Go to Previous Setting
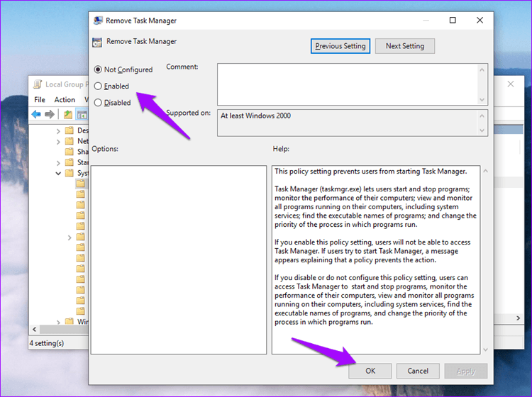 [x=340, y=46]
